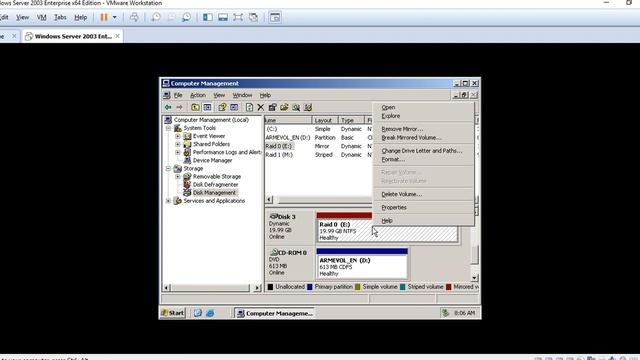Viewport: 640px width, 360px height.
Task: Click the Find magnifier icon in toolbar
Action: pyautogui.click(x=296, y=107)
